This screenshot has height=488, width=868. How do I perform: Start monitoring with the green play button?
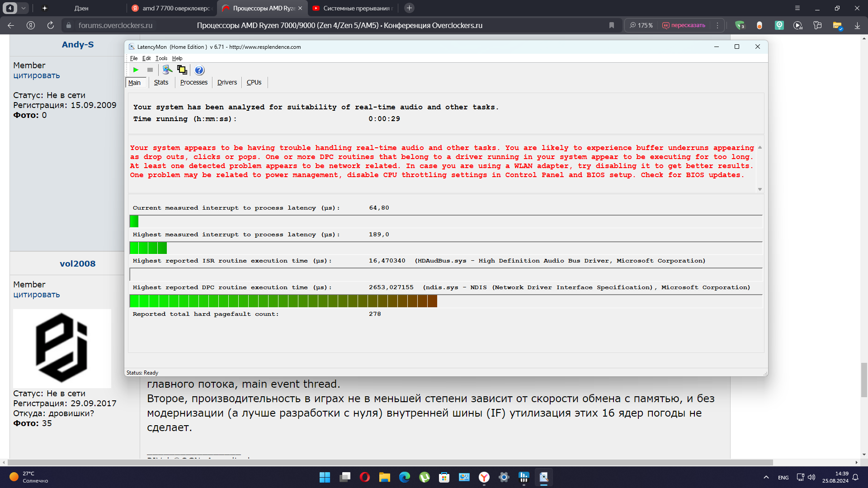point(136,70)
